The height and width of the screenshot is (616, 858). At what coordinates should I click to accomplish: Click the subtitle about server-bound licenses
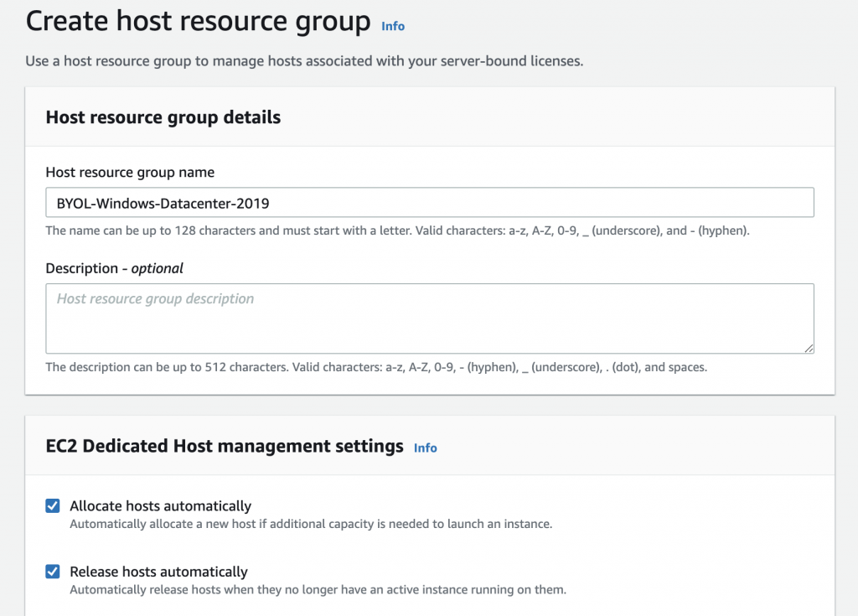click(304, 60)
